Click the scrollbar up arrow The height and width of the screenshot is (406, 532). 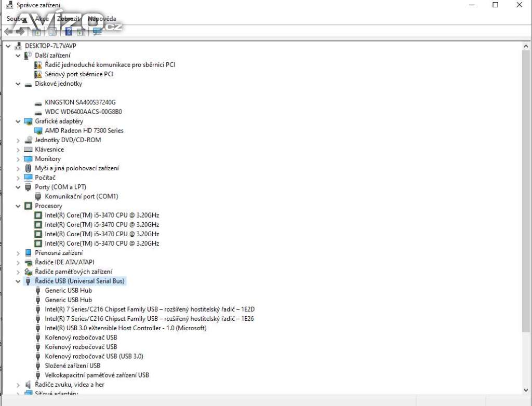point(526,46)
